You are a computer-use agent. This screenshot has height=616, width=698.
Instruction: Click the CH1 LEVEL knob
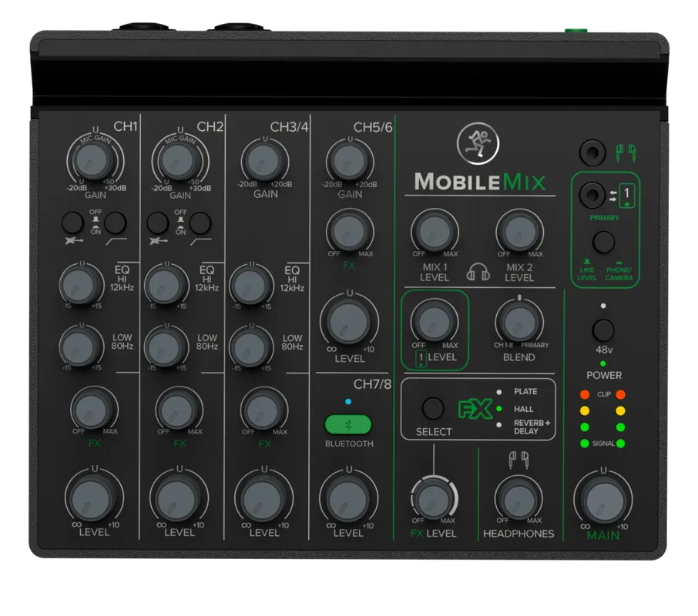(92, 497)
